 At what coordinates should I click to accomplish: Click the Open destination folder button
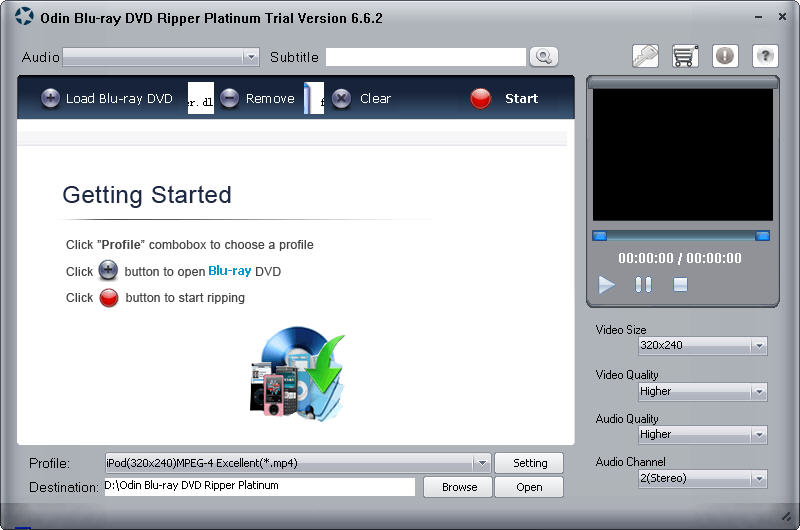coord(529,487)
